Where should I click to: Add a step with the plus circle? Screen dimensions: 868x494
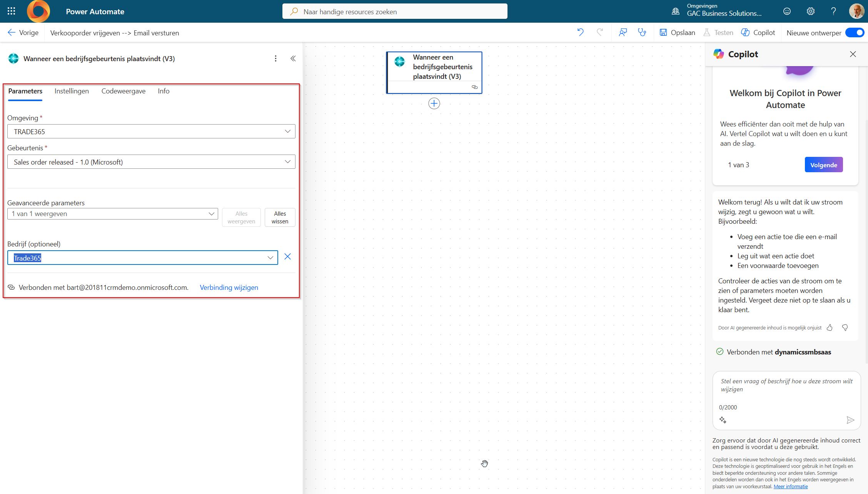(x=434, y=103)
